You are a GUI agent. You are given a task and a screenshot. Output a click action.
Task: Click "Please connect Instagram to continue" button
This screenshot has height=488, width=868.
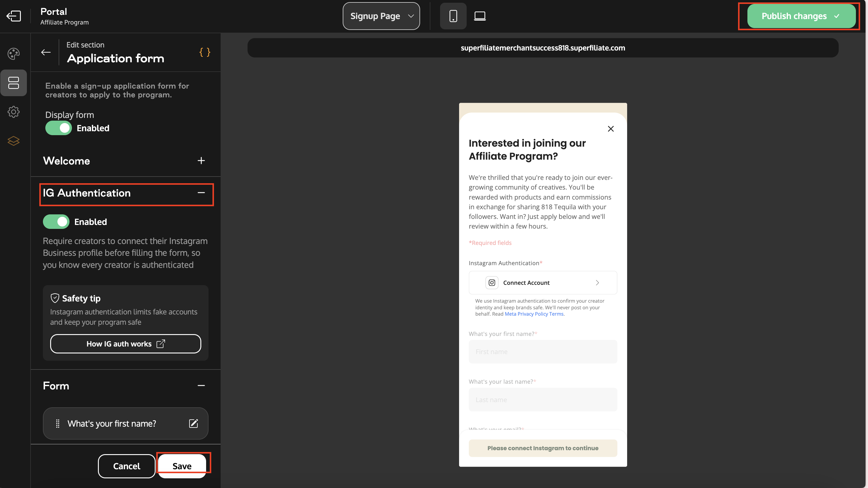pos(543,448)
